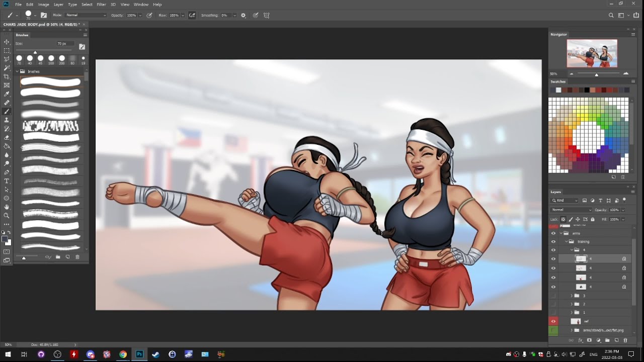This screenshot has height=362, width=644.
Task: Open the Flow dropdown in options bar
Action: coord(182,15)
